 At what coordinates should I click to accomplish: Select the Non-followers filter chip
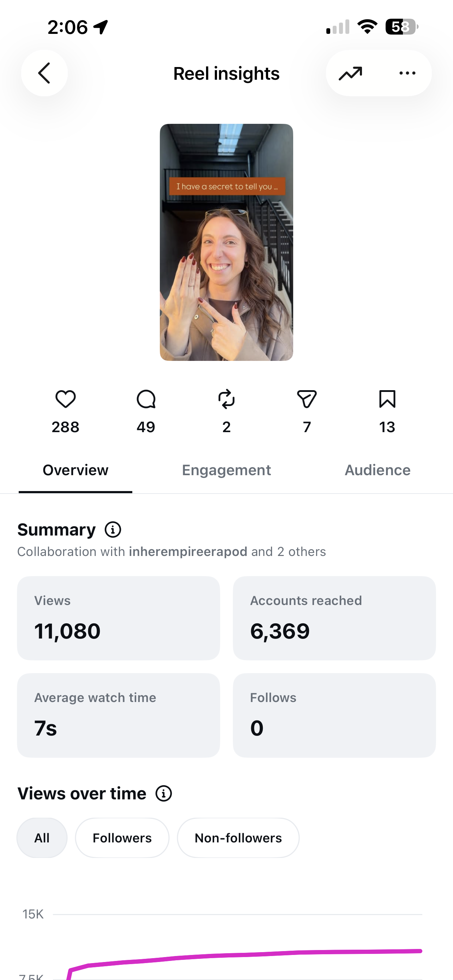(238, 838)
